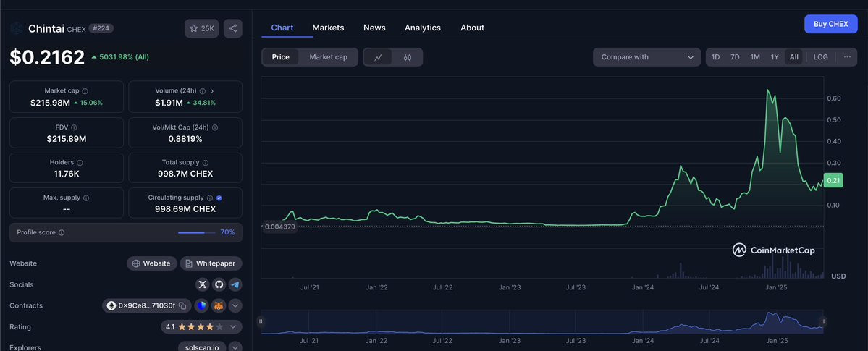Click the #224 rank badge

point(101,28)
